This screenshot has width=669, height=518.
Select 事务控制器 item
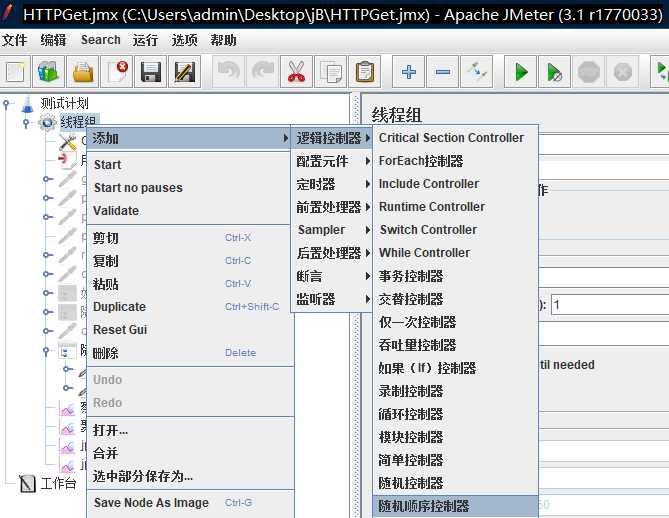click(455, 276)
